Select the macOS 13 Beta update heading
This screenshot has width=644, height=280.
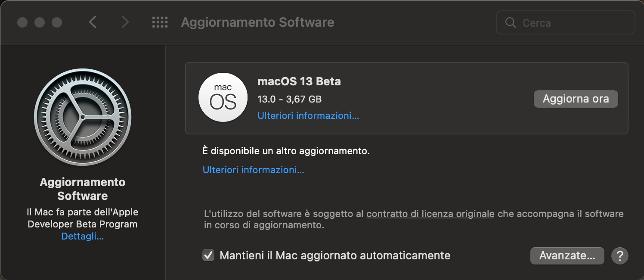point(299,81)
